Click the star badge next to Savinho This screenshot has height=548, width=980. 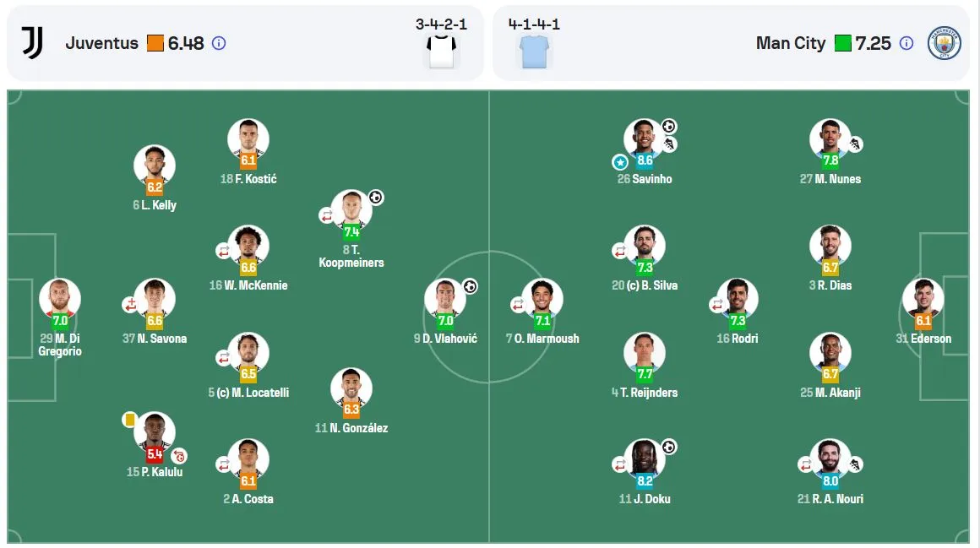click(x=619, y=162)
